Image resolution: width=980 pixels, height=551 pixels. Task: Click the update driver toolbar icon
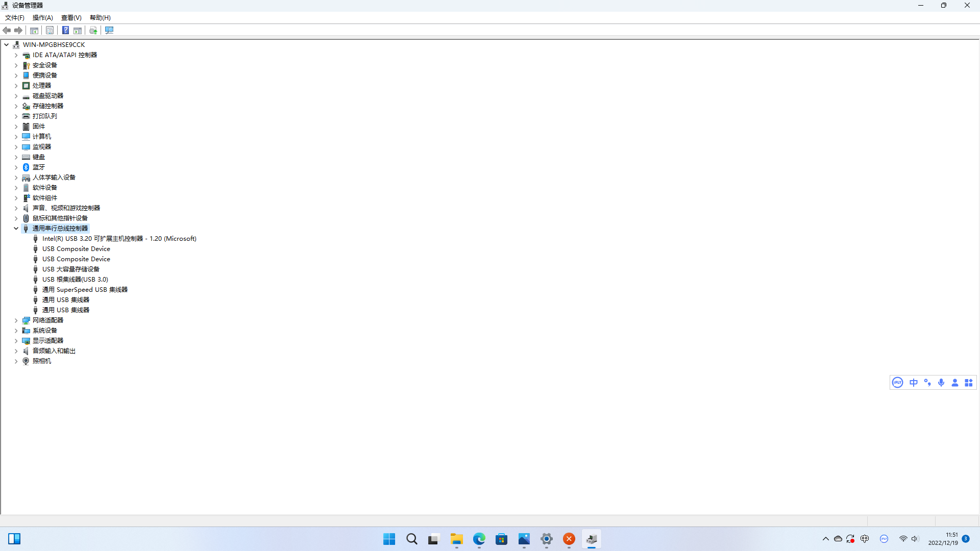tap(93, 31)
